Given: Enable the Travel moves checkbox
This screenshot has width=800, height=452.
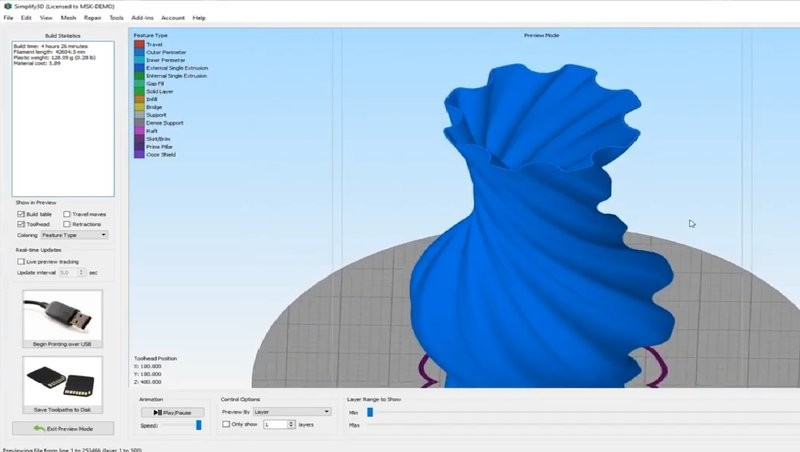Looking at the screenshot, I should 67,213.
